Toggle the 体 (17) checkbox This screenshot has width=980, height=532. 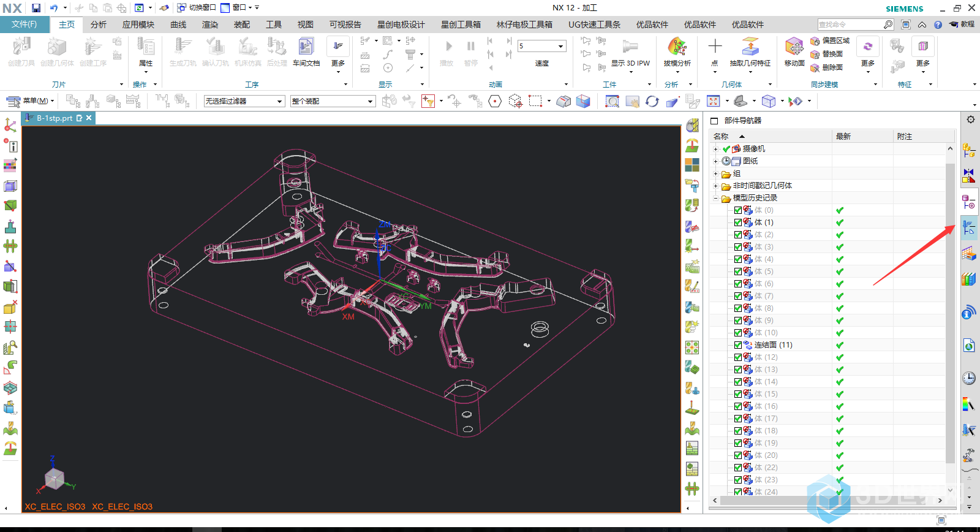tap(738, 419)
